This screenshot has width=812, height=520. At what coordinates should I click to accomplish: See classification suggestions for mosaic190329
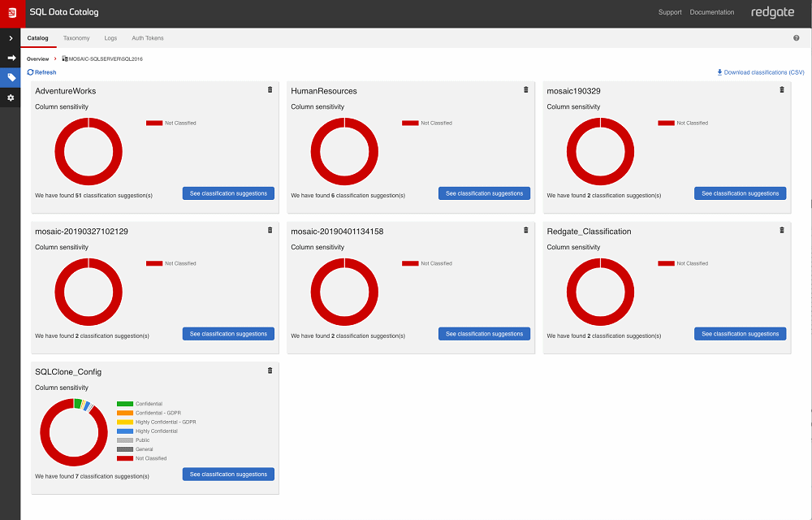tap(740, 193)
